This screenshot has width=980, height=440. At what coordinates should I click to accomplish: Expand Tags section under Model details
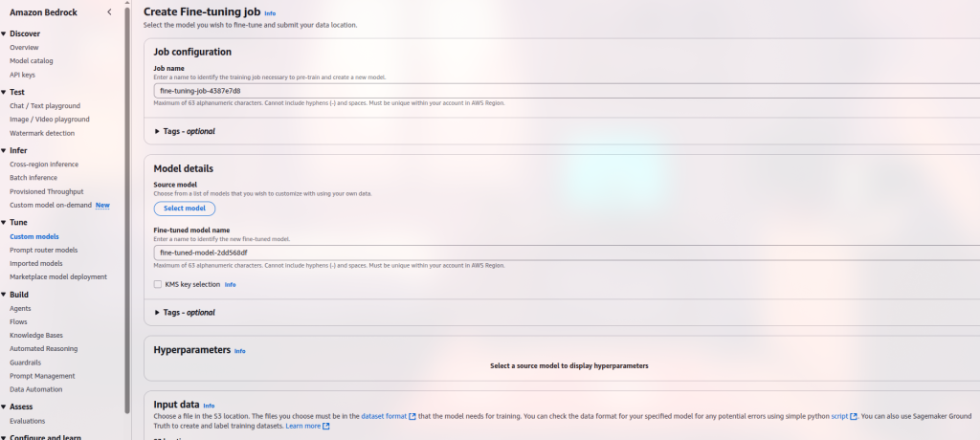click(x=158, y=312)
